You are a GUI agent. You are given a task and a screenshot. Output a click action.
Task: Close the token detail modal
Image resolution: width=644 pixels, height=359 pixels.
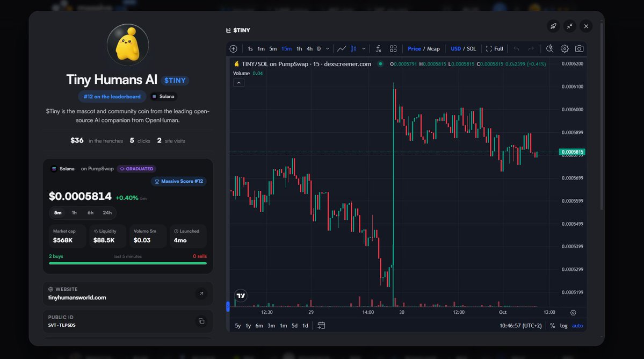pos(586,26)
